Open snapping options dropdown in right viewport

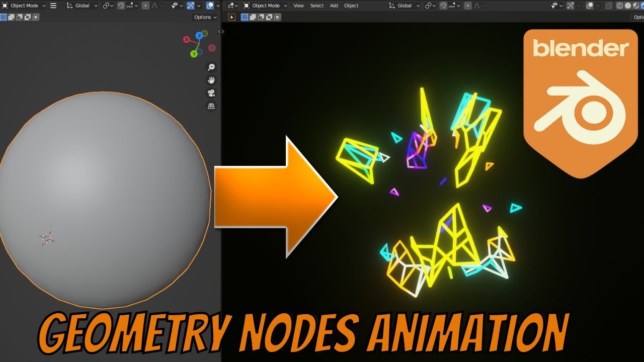(454, 6)
